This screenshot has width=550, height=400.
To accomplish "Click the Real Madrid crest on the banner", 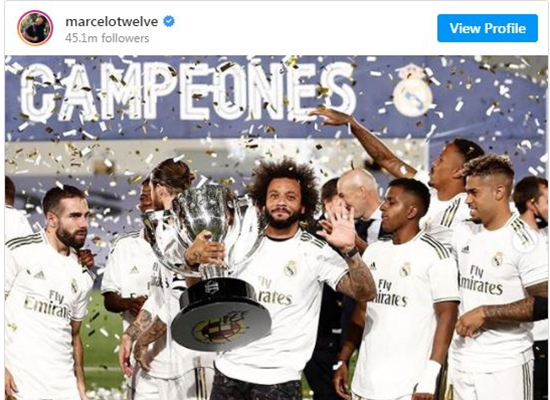I will [412, 91].
